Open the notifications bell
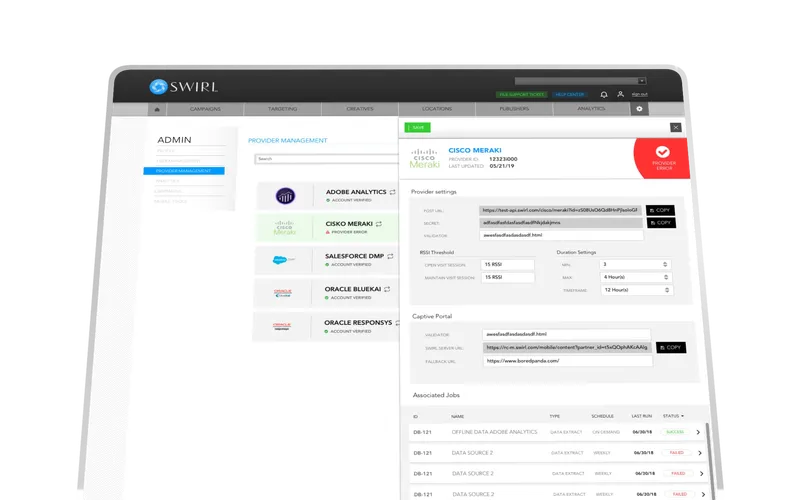The width and height of the screenshot is (800, 500). coord(604,94)
